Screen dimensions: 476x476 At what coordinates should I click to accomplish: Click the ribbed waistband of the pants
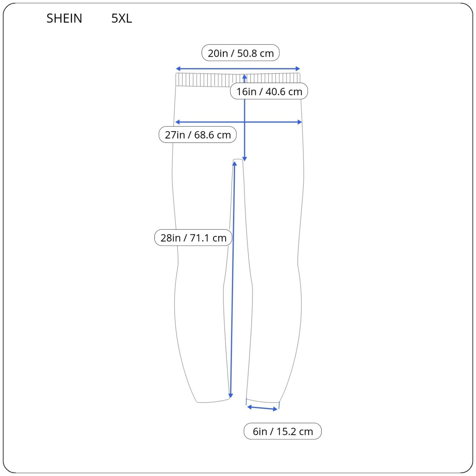pos(204,80)
